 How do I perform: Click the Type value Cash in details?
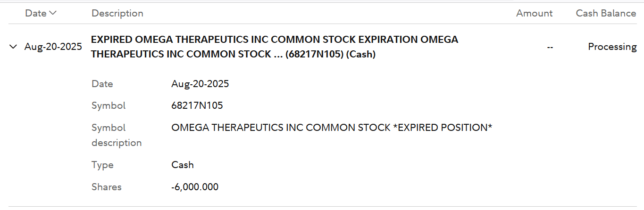tap(183, 165)
